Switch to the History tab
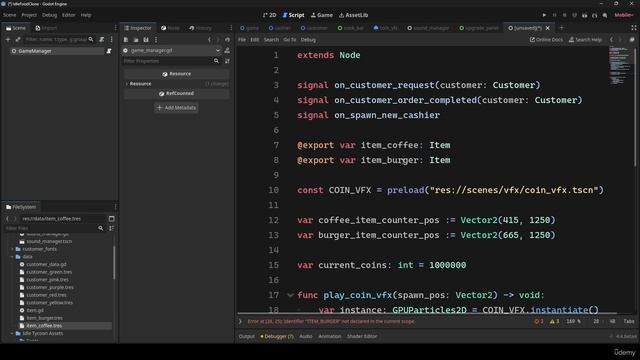 point(200,28)
